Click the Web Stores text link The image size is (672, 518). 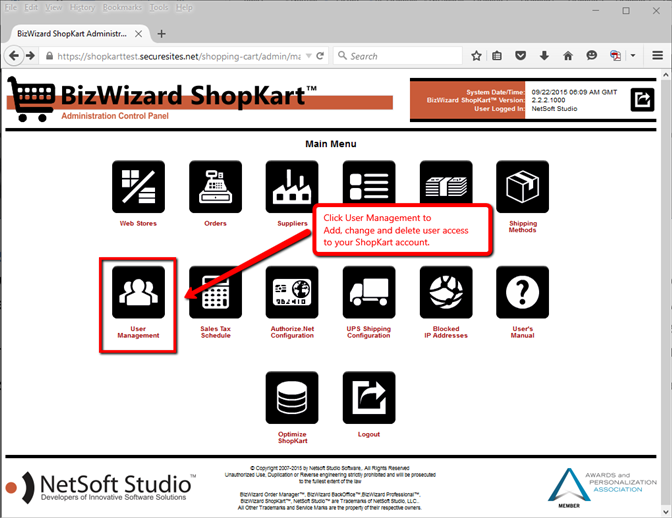138,223
